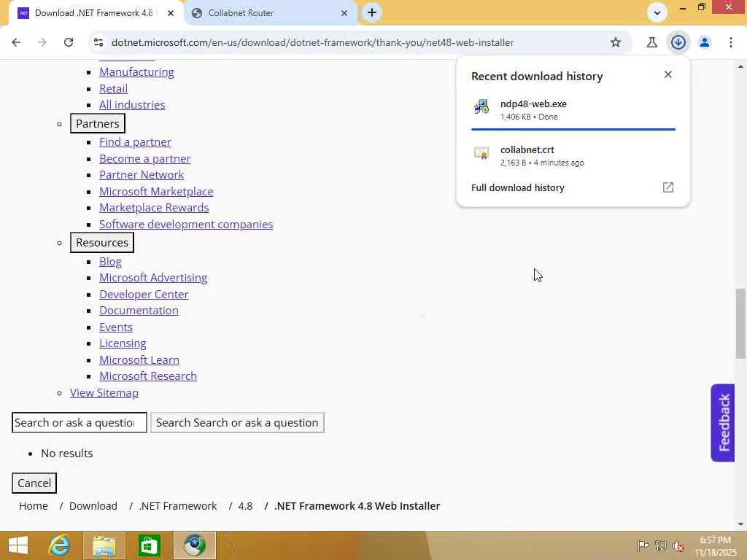Open the Blog link

click(110, 262)
